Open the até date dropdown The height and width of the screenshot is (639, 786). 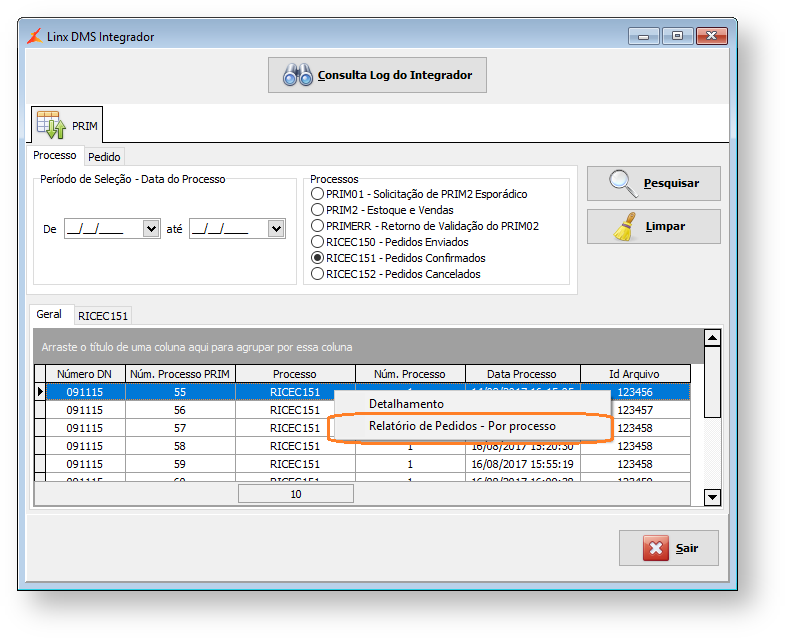coord(276,229)
